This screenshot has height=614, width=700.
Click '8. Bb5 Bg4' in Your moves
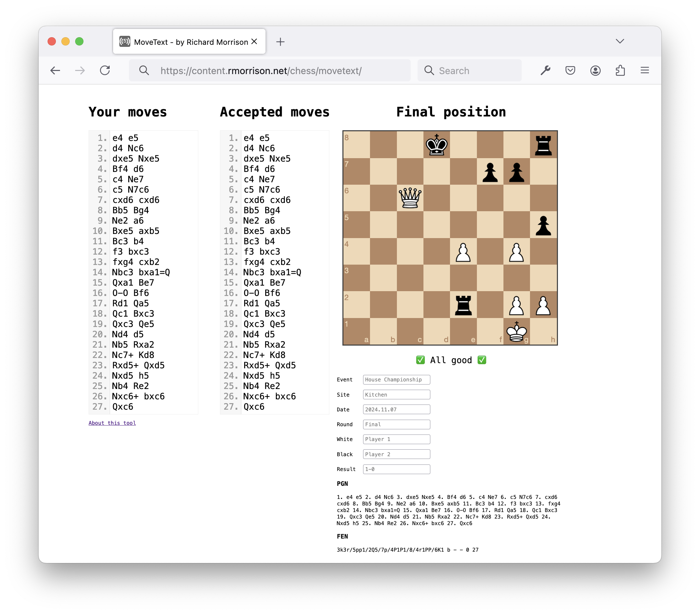tap(131, 210)
